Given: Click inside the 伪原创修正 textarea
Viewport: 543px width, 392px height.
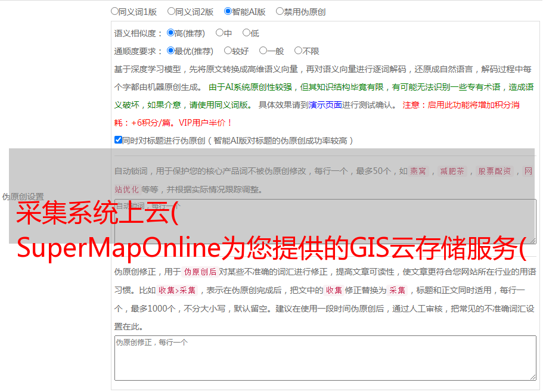Looking at the screenshot, I should point(325,358).
